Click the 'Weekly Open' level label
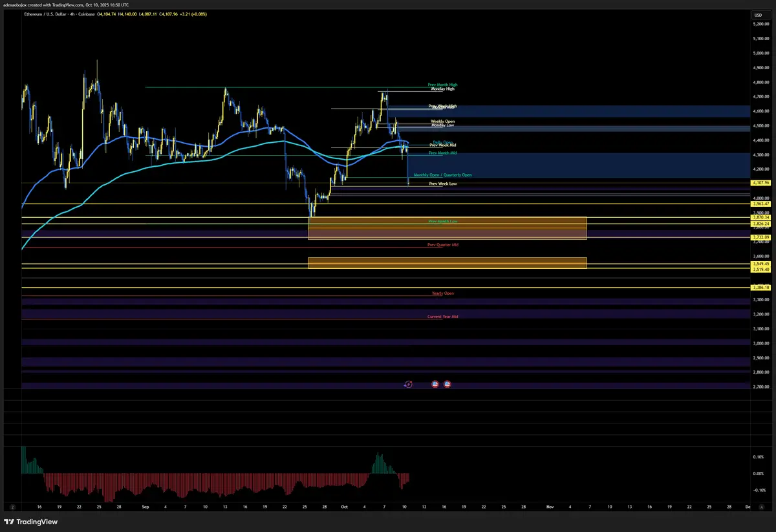This screenshot has height=532, width=776. tap(443, 121)
